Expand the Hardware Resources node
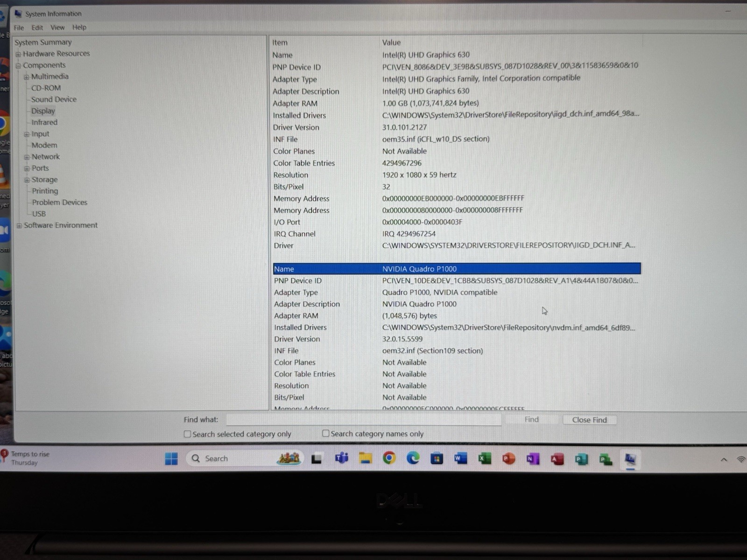This screenshot has height=560, width=747. point(19,54)
